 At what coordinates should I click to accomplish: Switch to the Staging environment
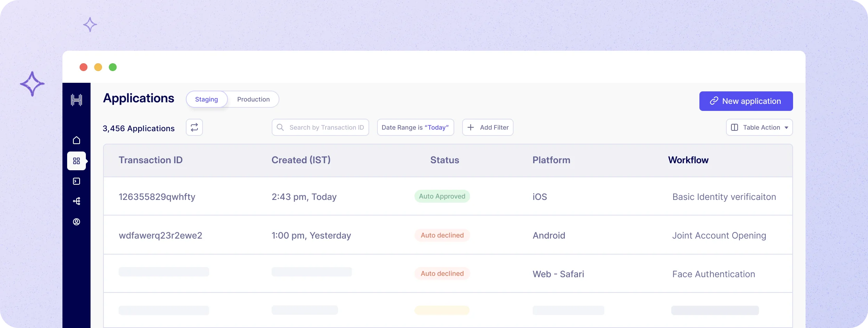[207, 99]
